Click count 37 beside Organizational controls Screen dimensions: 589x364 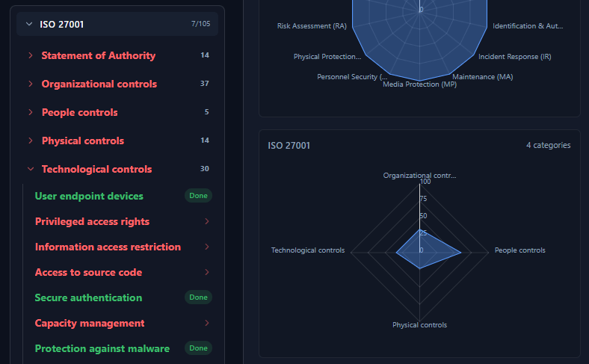204,84
